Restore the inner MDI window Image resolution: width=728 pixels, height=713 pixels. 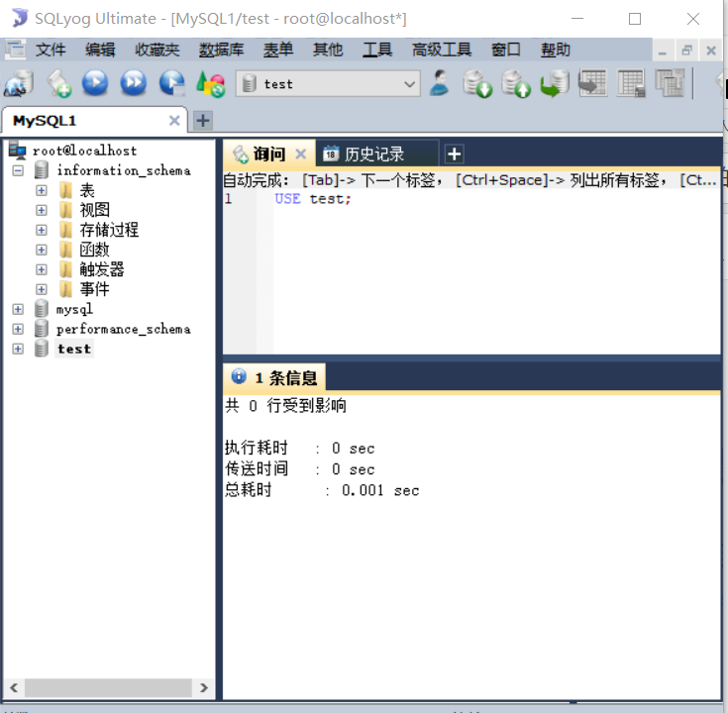[x=686, y=50]
